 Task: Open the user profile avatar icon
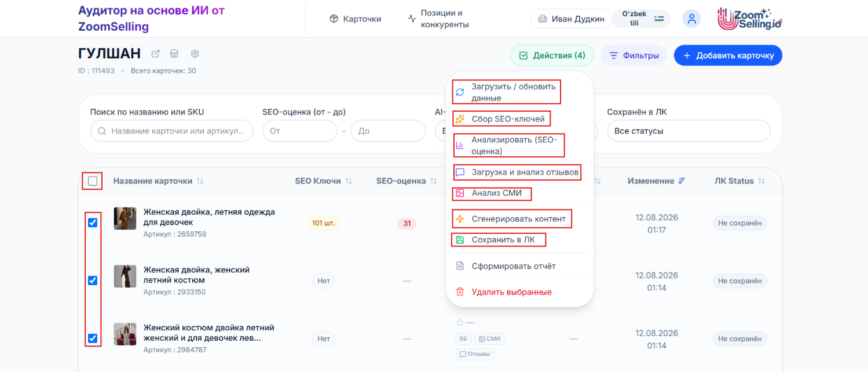click(x=691, y=19)
